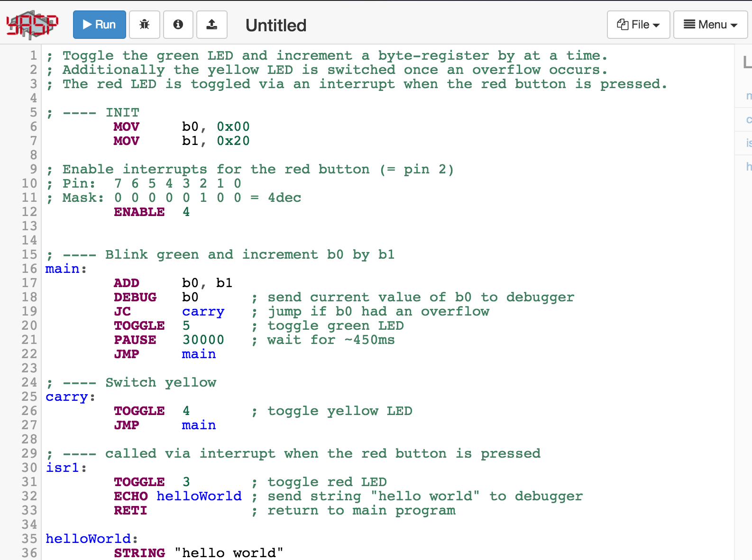The image size is (752, 560).
Task: Click the YASP logo
Action: pyautogui.click(x=32, y=25)
